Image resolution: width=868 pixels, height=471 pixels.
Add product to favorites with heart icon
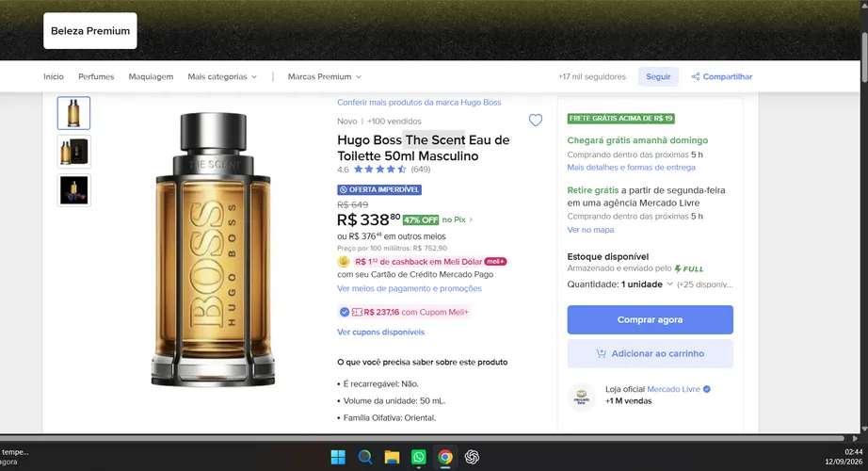pos(536,121)
